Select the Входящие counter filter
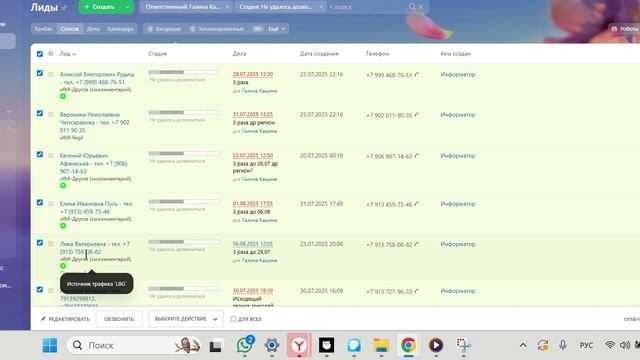This screenshot has height=360, width=640. click(164, 29)
